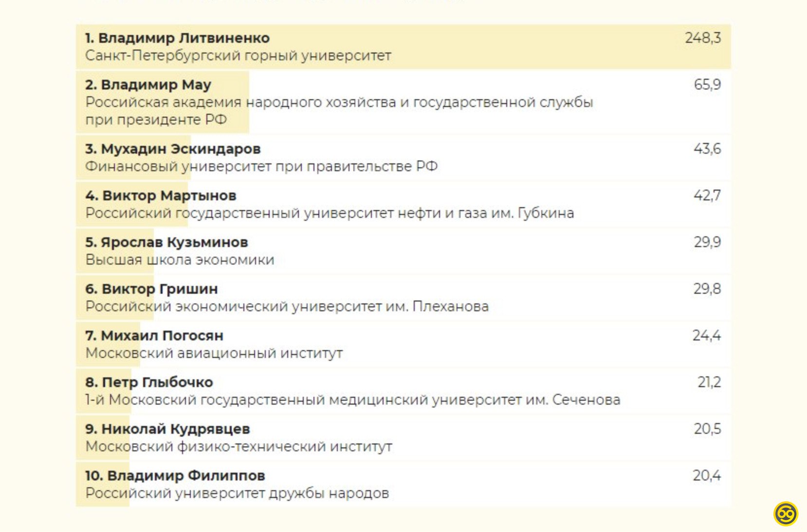The image size is (807, 532).
Task: Select the Владимир Филиппов entry
Action: click(x=175, y=476)
